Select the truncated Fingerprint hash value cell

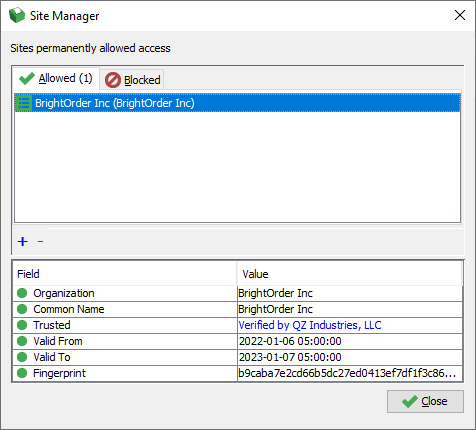click(350, 373)
